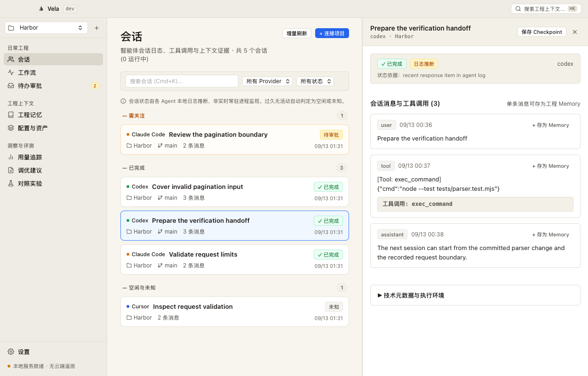Click the Vela sailboat logo icon
The height and width of the screenshot is (376, 588).
(41, 8)
